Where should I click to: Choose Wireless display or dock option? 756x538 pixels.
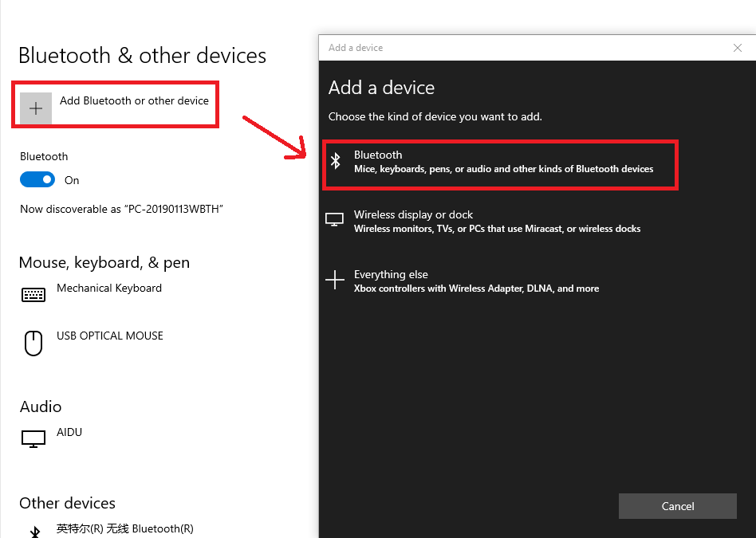pyautogui.click(x=501, y=222)
